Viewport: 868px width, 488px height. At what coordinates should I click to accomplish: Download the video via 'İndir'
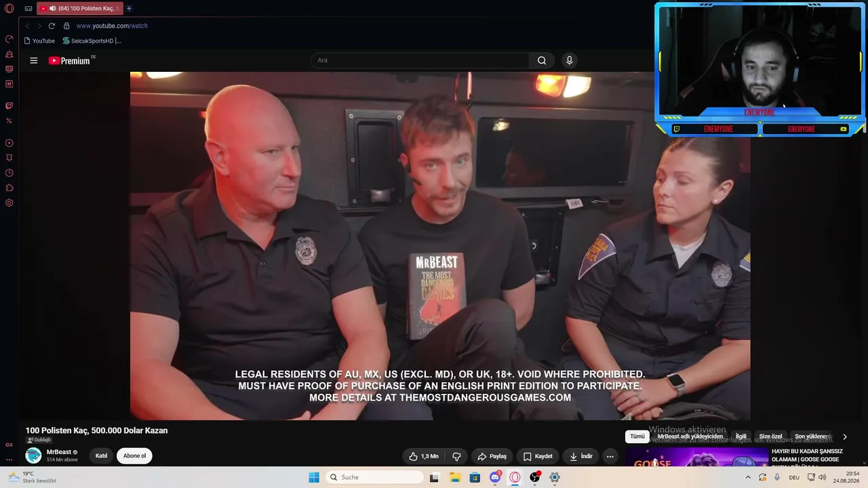point(581,456)
